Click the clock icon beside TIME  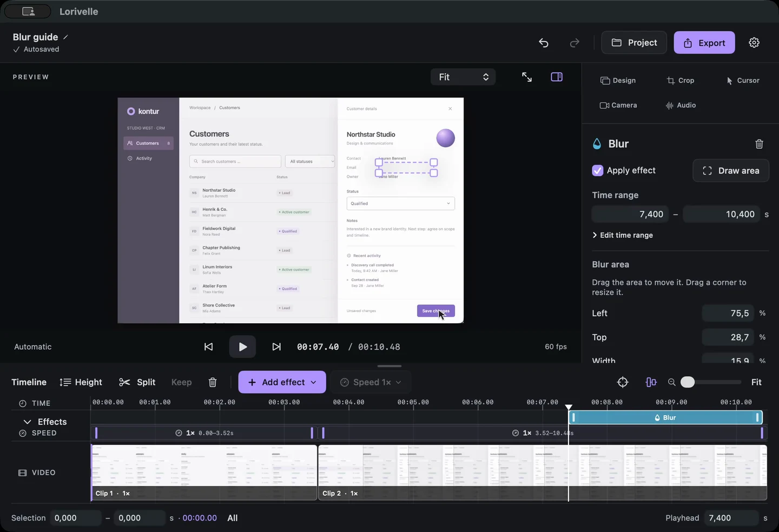coord(23,403)
